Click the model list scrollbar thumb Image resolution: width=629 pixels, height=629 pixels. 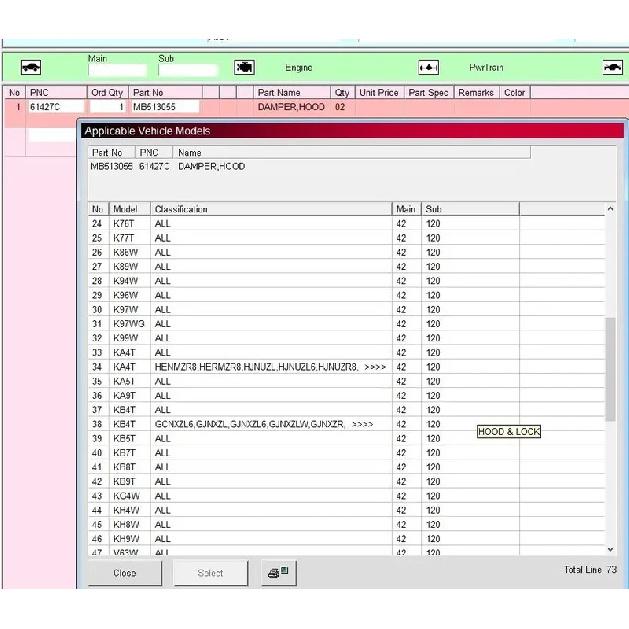[610, 369]
